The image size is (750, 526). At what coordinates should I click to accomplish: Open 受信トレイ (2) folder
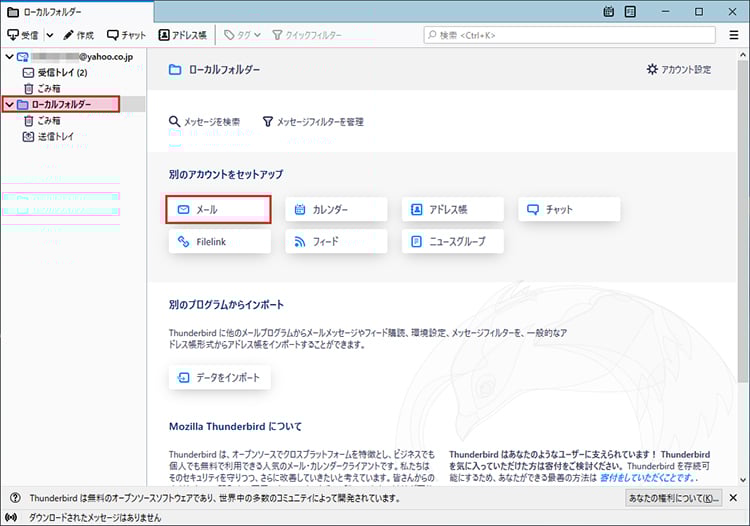click(55, 73)
